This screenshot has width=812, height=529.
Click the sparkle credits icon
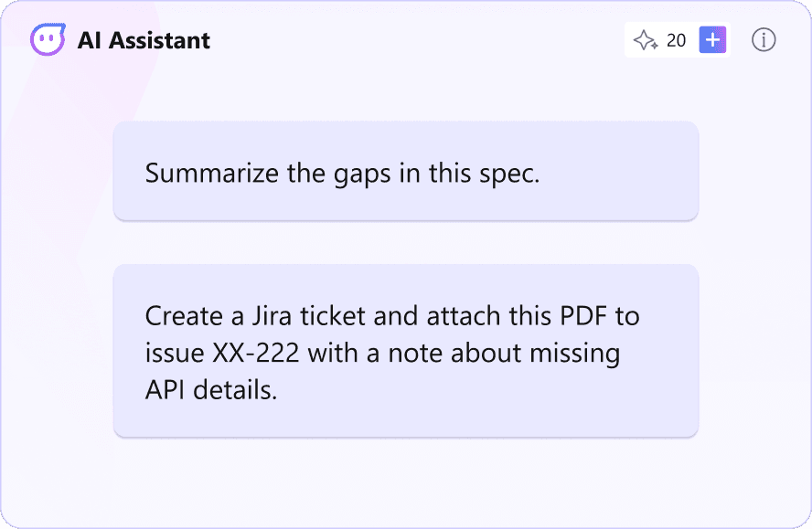click(x=646, y=40)
